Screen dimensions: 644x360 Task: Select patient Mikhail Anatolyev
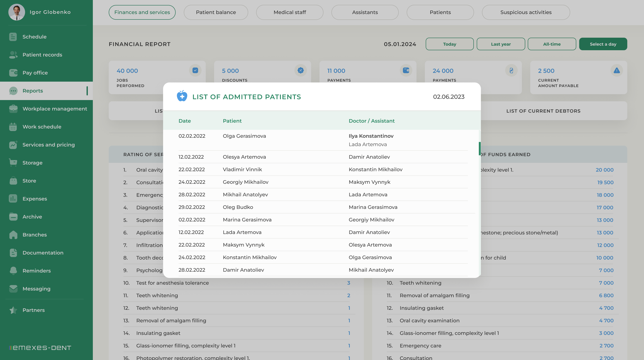pyautogui.click(x=245, y=195)
